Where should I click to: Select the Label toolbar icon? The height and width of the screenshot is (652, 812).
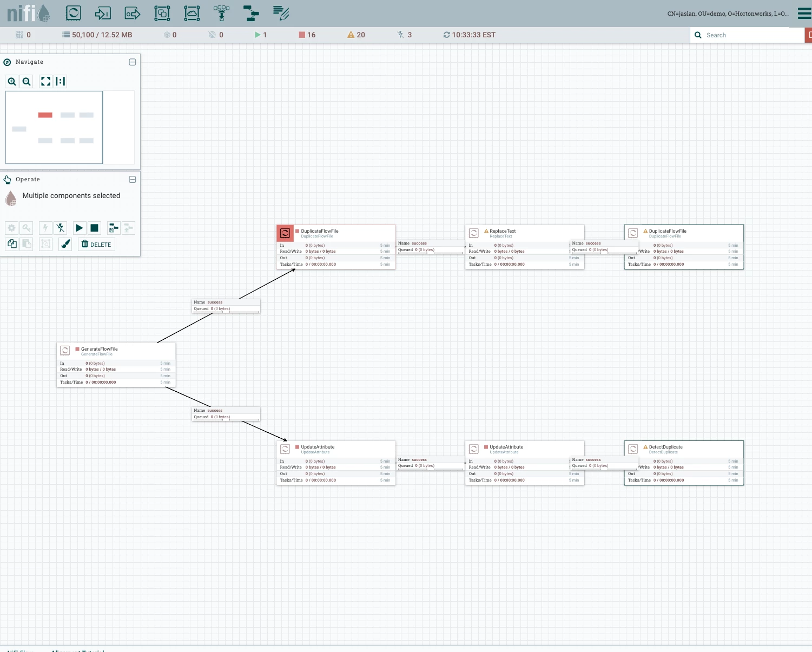pyautogui.click(x=281, y=13)
